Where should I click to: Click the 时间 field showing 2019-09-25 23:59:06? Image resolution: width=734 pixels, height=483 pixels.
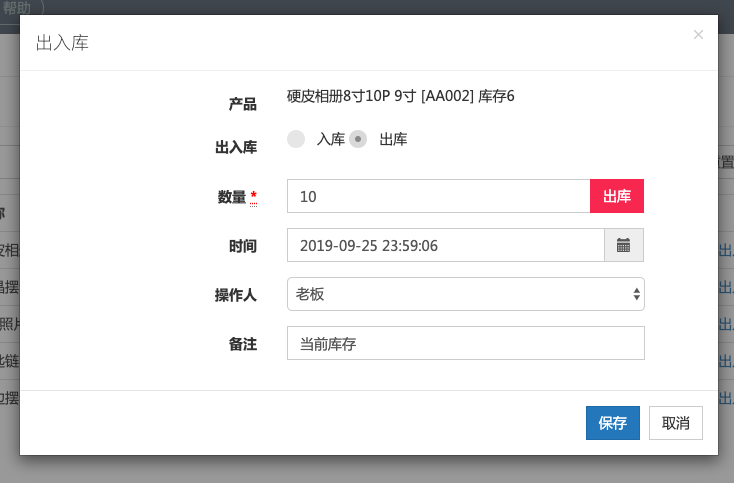click(445, 245)
